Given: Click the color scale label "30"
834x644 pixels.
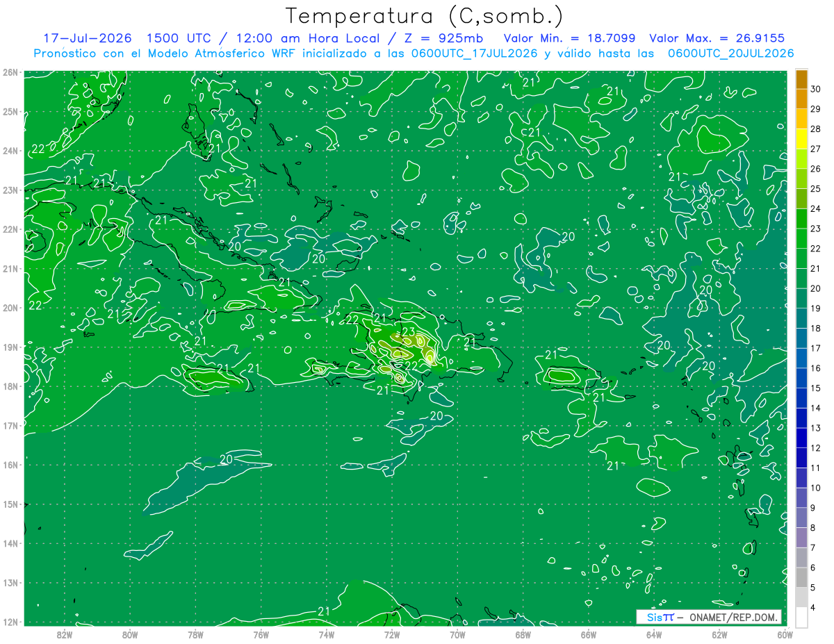Looking at the screenshot, I should (x=815, y=89).
